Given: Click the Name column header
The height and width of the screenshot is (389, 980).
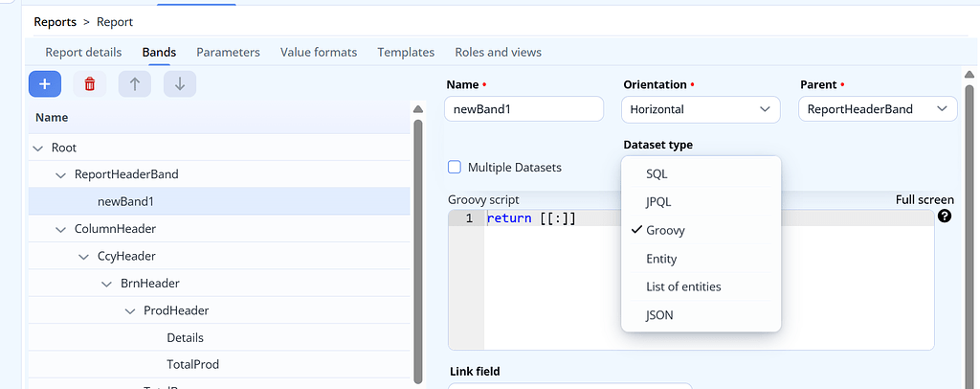Looking at the screenshot, I should pyautogui.click(x=219, y=118).
